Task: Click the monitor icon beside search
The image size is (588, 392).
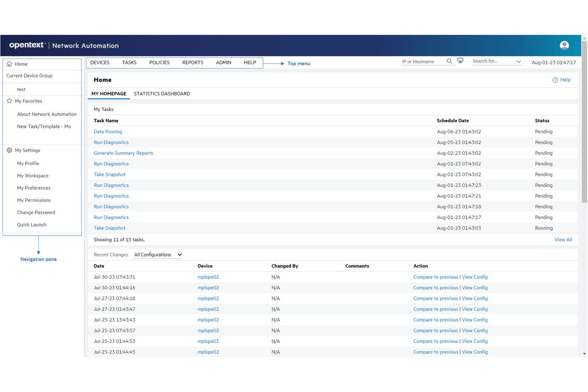Action: 460,61
